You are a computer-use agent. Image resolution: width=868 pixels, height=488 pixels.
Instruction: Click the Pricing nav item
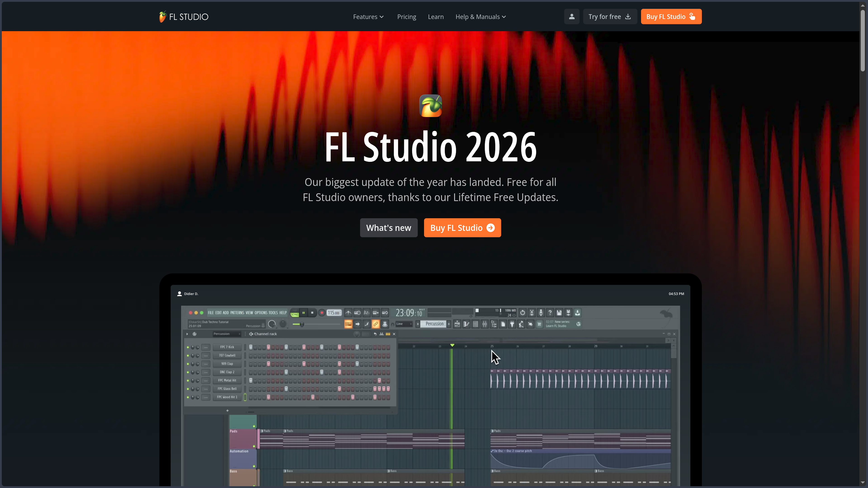pos(406,17)
